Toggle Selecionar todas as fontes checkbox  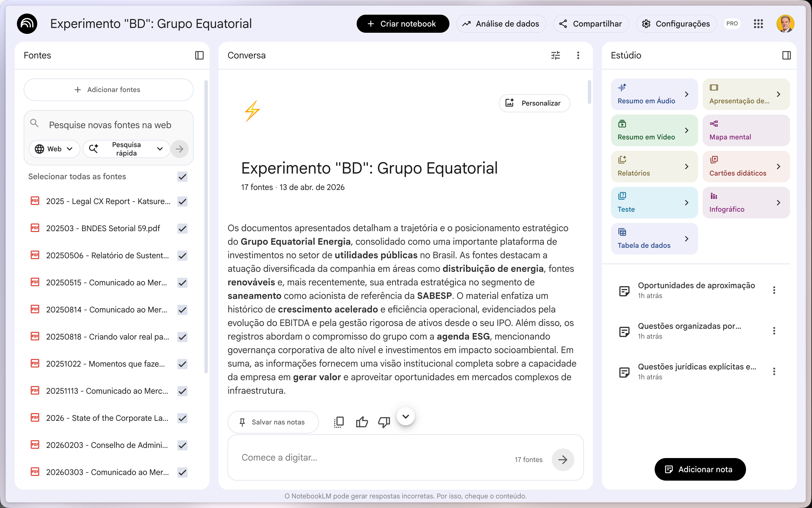pyautogui.click(x=182, y=176)
